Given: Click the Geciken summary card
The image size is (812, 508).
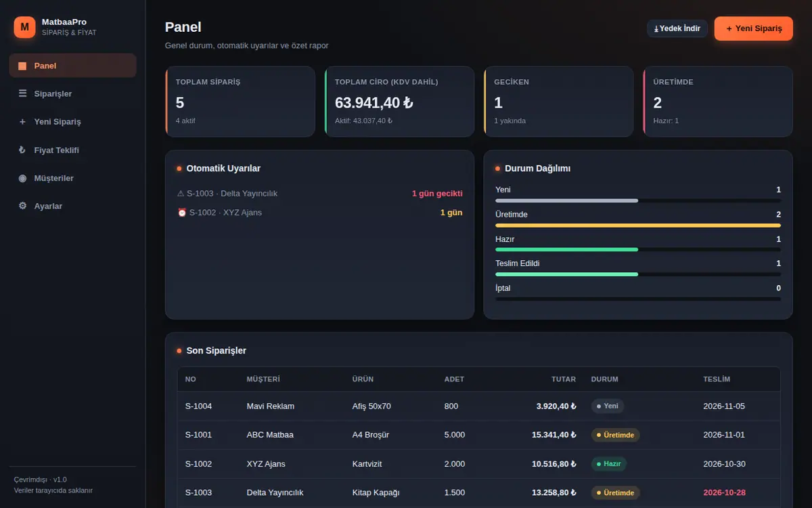Looking at the screenshot, I should (559, 102).
